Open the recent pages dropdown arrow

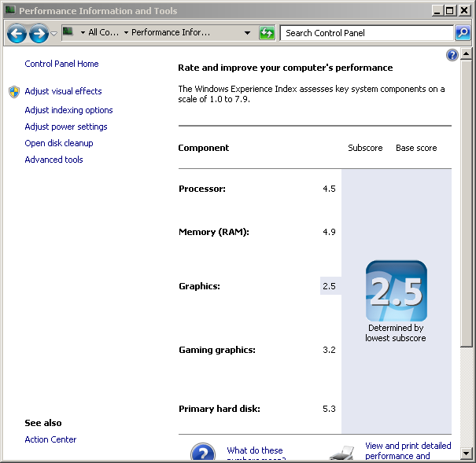[54, 33]
